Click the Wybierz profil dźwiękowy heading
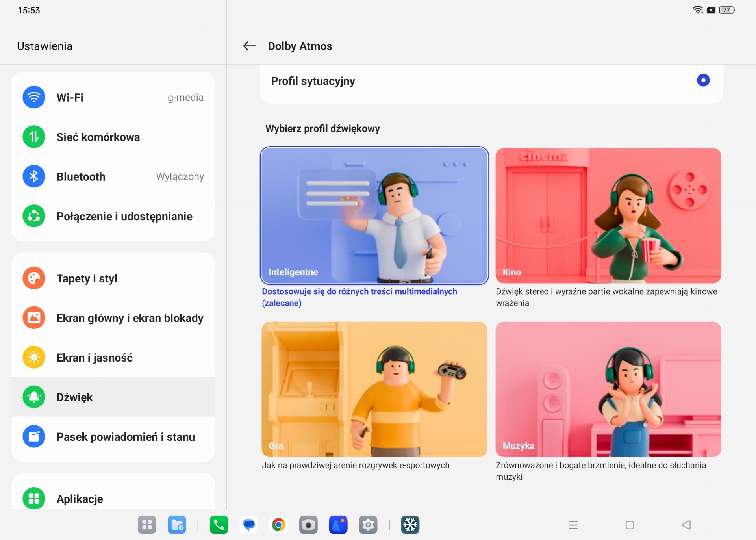756x540 pixels. pos(322,129)
